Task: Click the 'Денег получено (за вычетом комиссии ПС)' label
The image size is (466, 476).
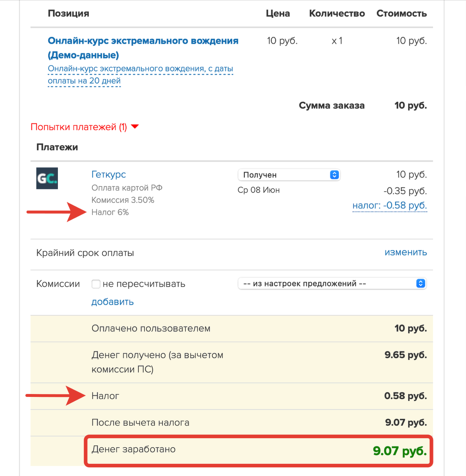Action: pyautogui.click(x=157, y=362)
